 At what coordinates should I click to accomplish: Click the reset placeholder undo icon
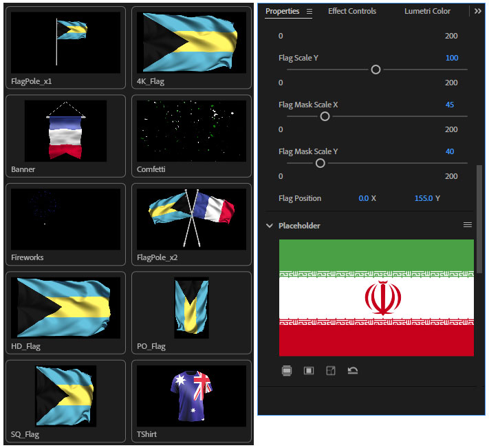point(353,370)
